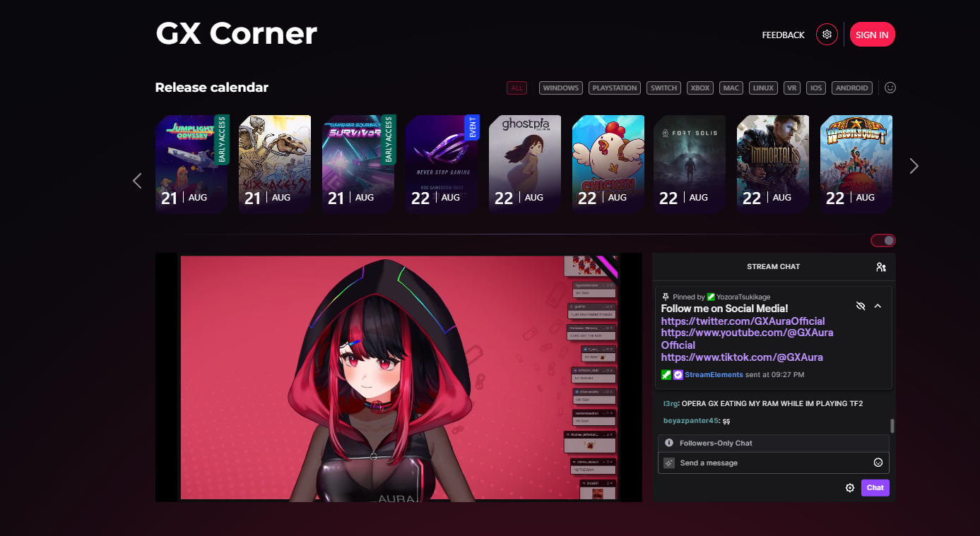Open the emote picker in message box

click(x=878, y=463)
